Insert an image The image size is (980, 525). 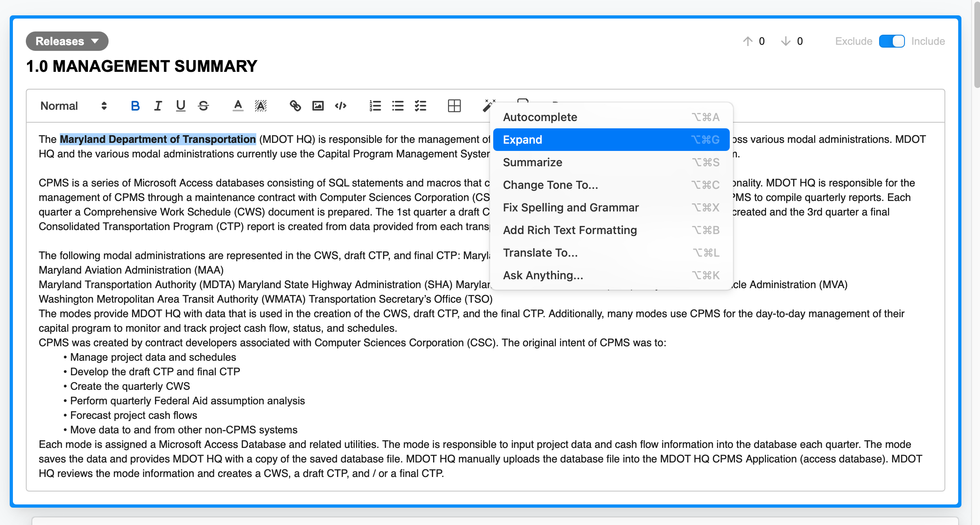coord(318,106)
